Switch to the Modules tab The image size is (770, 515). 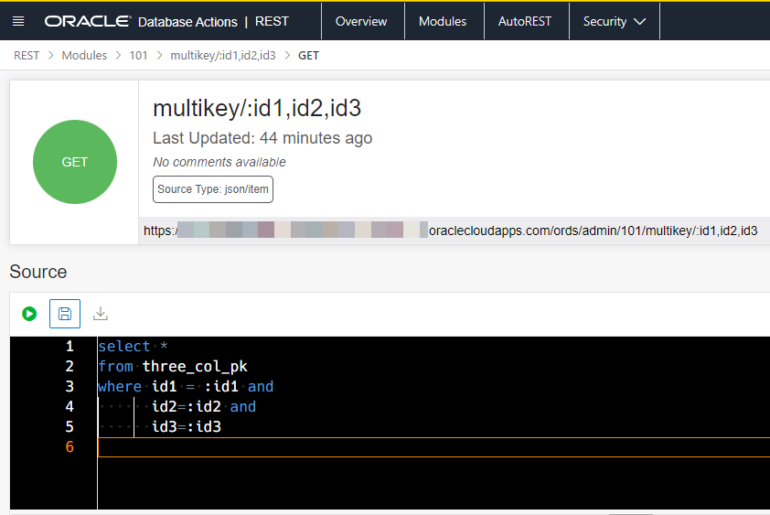coord(442,21)
